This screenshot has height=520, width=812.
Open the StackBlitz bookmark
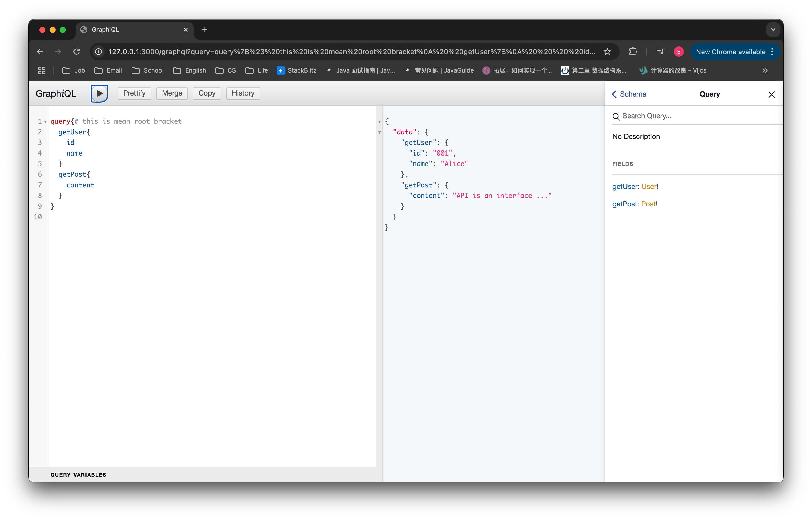click(297, 70)
